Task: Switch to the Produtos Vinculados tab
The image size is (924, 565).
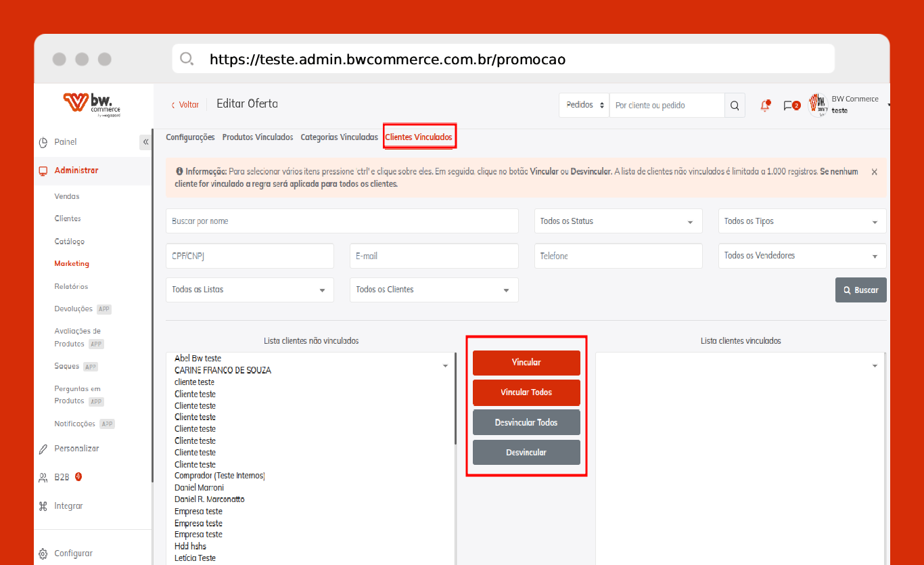Action: 257,137
